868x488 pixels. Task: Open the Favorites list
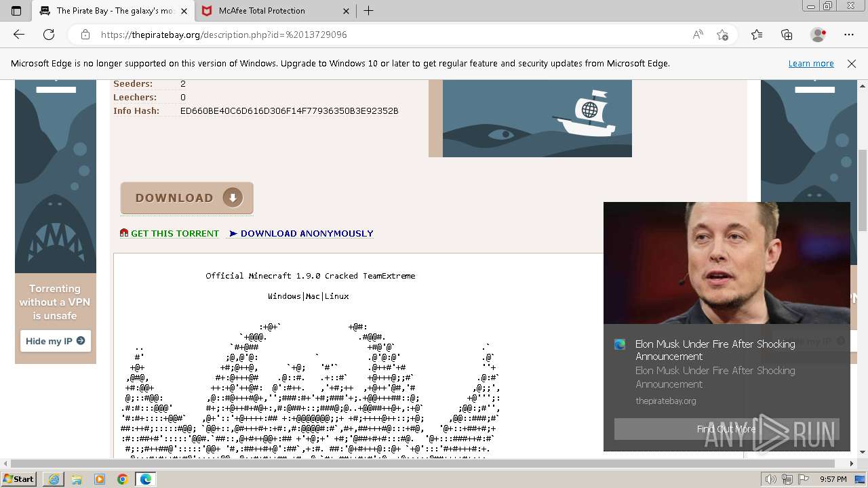click(757, 35)
